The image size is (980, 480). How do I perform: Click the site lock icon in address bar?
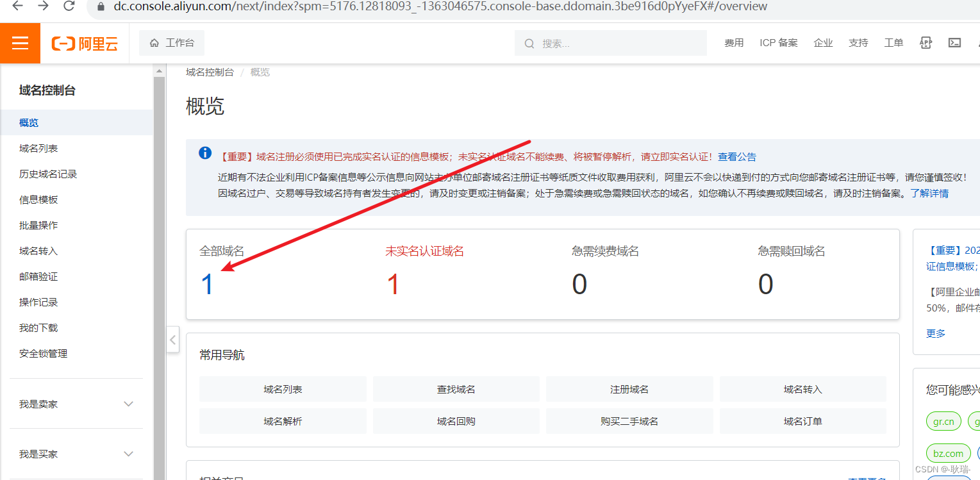[x=101, y=6]
